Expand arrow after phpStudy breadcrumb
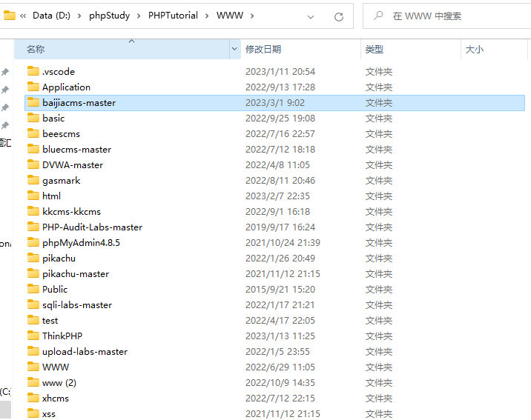The height and width of the screenshot is (420, 531). (x=139, y=16)
